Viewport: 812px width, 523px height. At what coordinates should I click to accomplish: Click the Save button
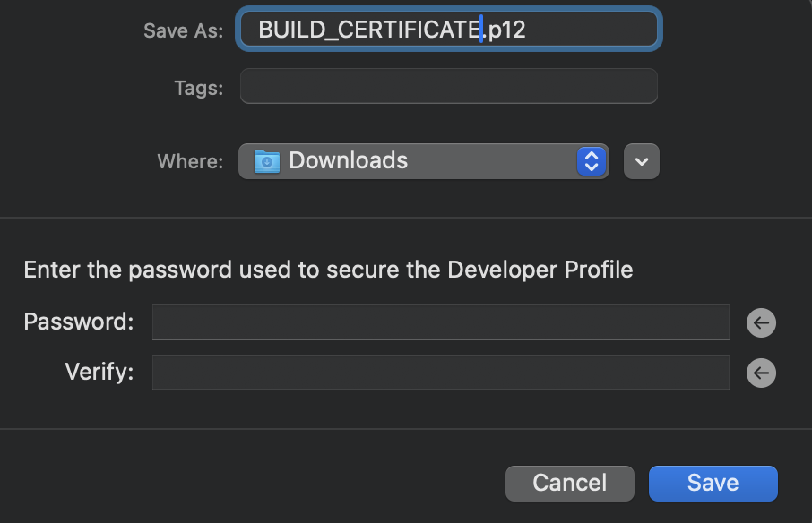click(713, 483)
